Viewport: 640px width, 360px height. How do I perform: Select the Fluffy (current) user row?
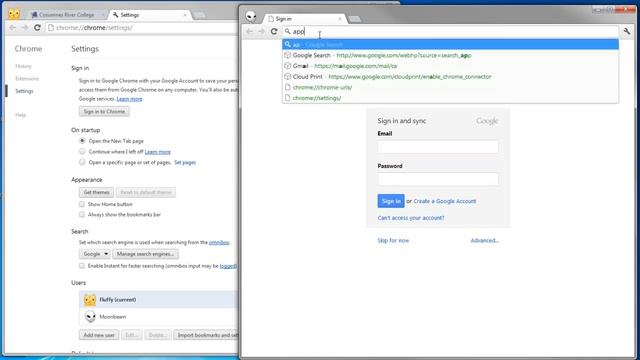coord(159,300)
